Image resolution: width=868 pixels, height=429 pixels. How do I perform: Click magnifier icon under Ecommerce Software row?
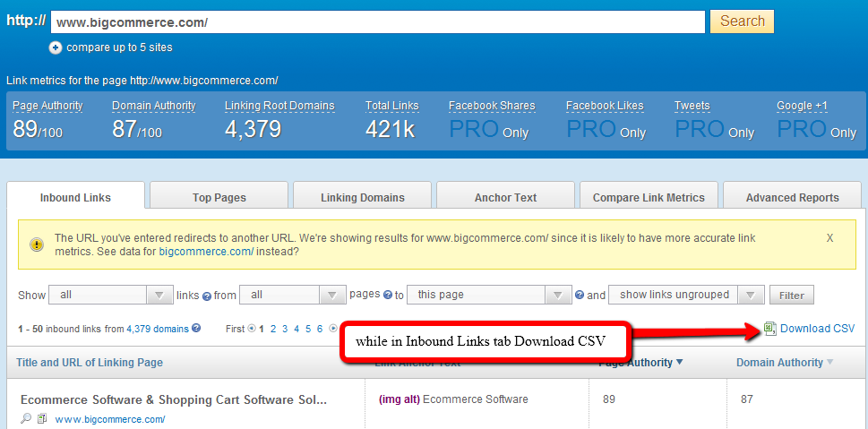pos(26,418)
